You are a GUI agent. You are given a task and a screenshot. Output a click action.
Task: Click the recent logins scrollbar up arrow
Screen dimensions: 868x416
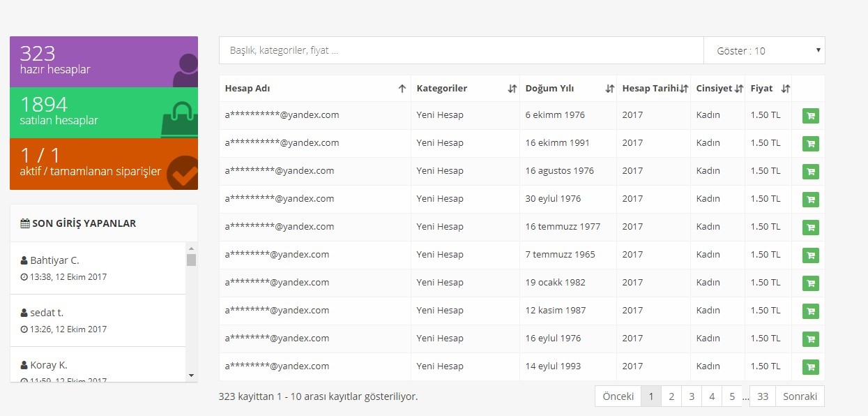[191, 248]
